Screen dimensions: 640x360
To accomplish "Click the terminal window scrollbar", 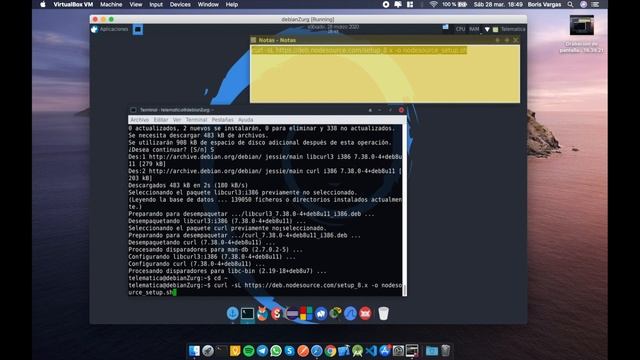I will pos(404,210).
